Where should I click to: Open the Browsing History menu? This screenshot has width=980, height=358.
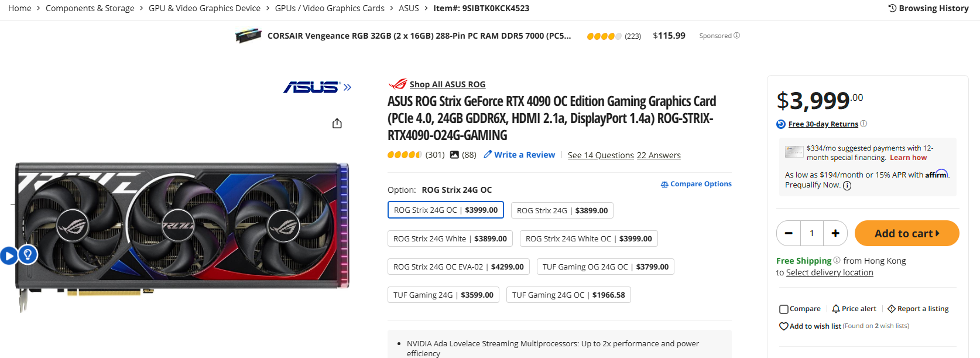click(928, 8)
